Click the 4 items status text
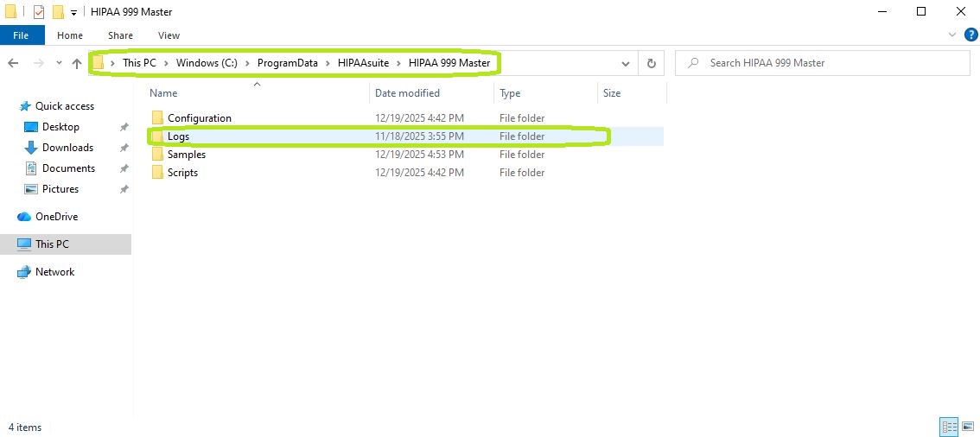 (x=25, y=427)
